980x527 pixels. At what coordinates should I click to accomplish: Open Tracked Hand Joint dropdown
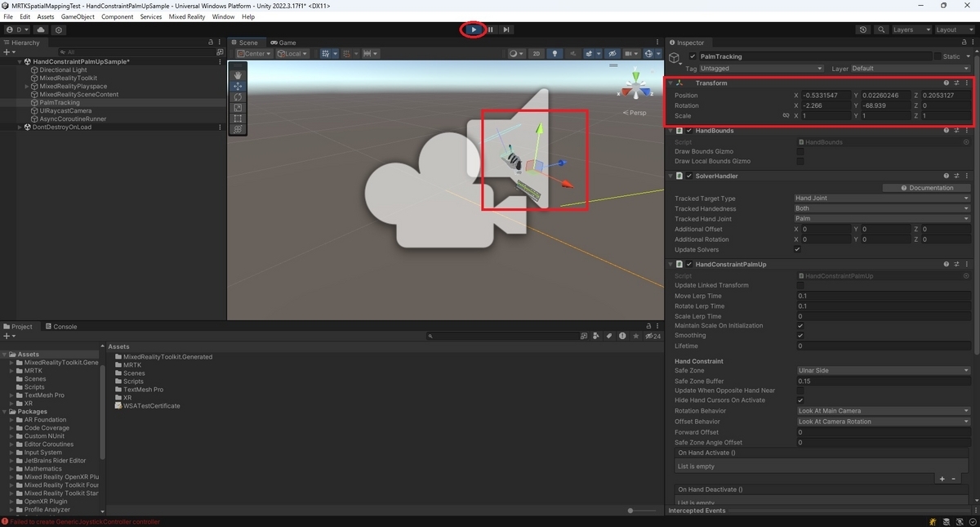[884, 219]
